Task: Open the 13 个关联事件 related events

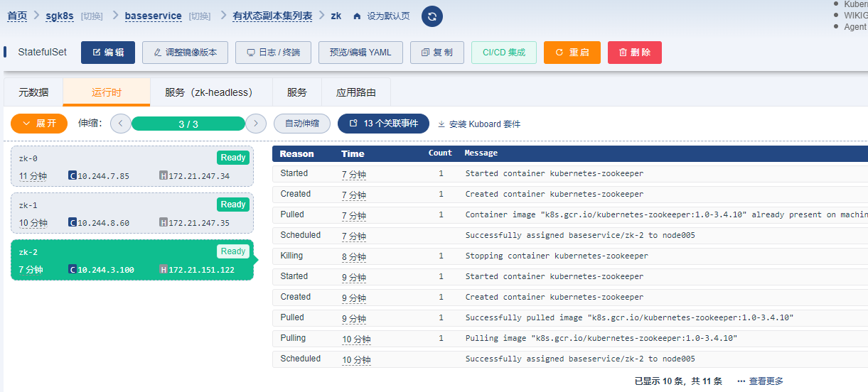Action: [383, 124]
